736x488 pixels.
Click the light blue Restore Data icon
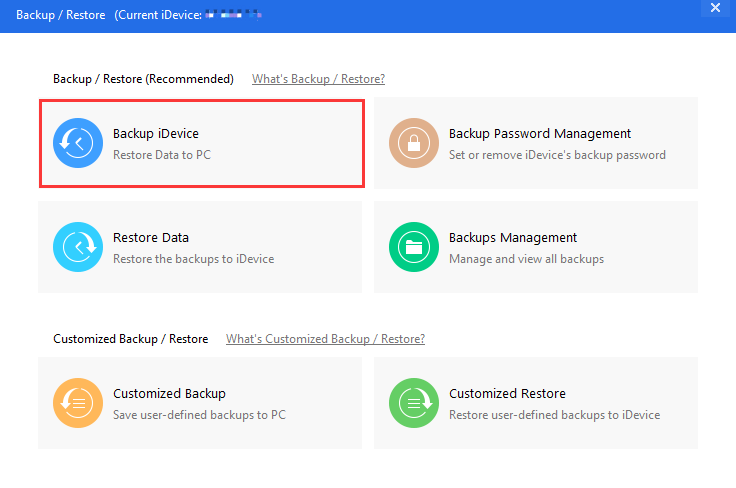(78, 247)
